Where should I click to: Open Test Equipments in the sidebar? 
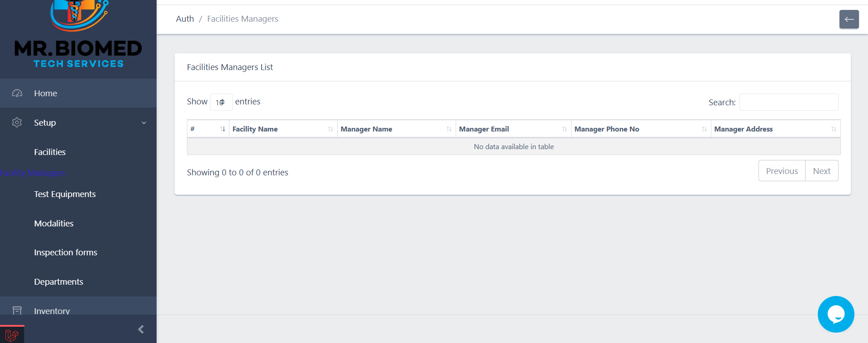coord(65,194)
